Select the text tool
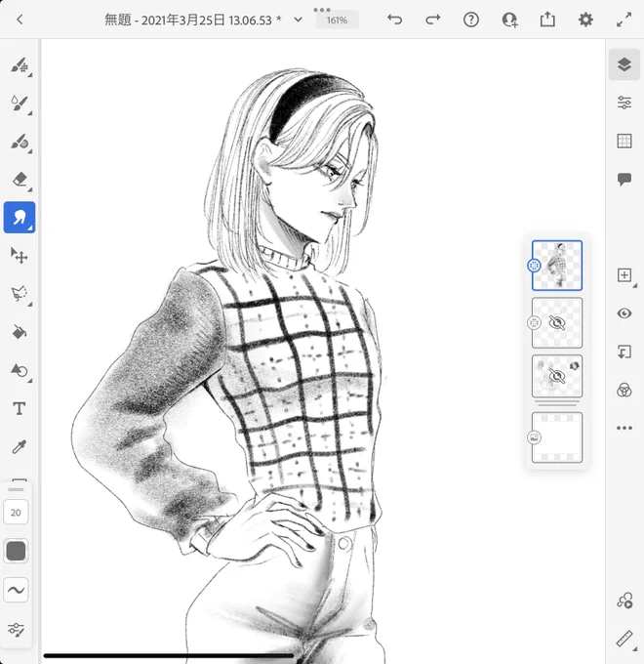This screenshot has width=644, height=664. pyautogui.click(x=20, y=408)
